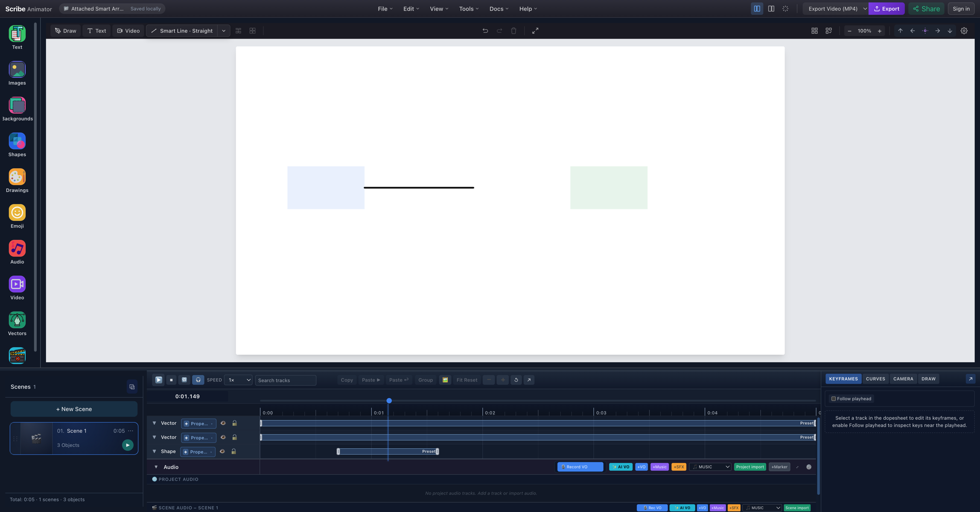The width and height of the screenshot is (980, 512).
Task: Open the Audio library in sidebar
Action: (x=17, y=252)
